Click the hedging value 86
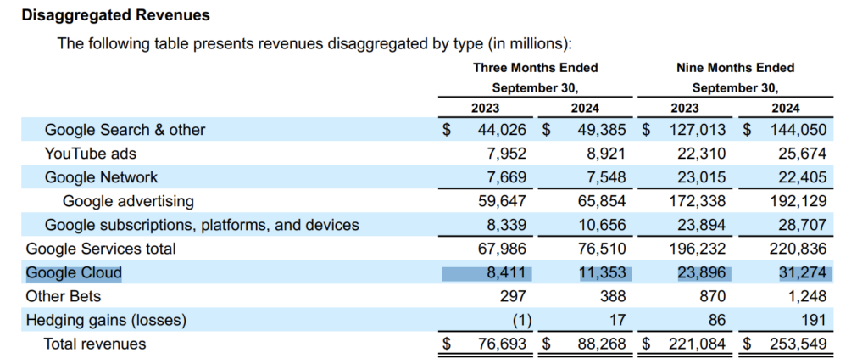The height and width of the screenshot is (364, 868). point(715,320)
